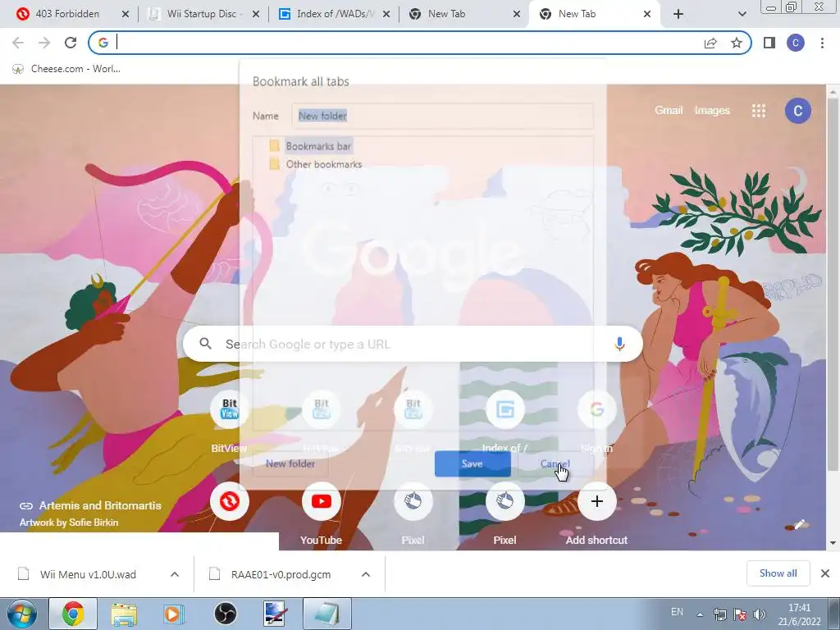Click Save in Bookmark all tabs dialog
The image size is (840, 630).
coord(472,463)
